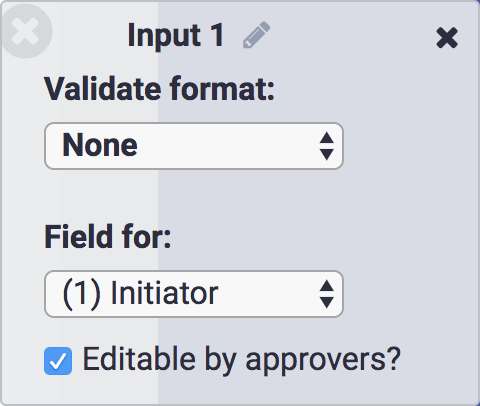Click the down arrow in Field for selector
The image size is (480, 406).
coord(327,302)
